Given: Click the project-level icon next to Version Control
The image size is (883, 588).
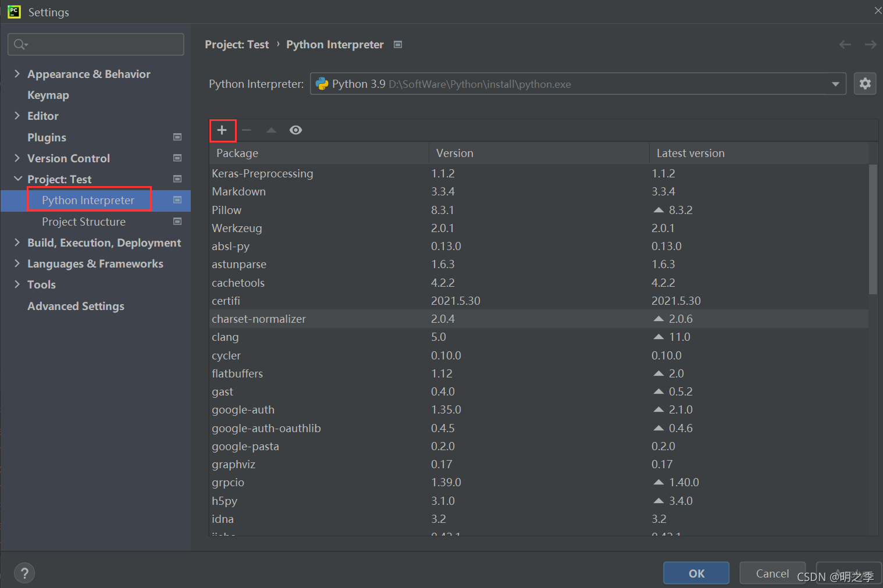Looking at the screenshot, I should (177, 158).
